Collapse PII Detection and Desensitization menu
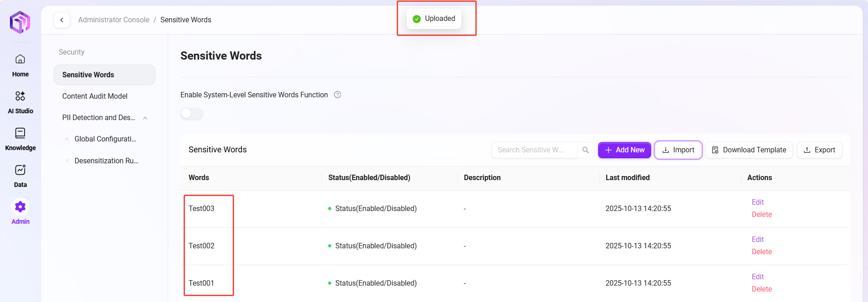 (x=145, y=118)
